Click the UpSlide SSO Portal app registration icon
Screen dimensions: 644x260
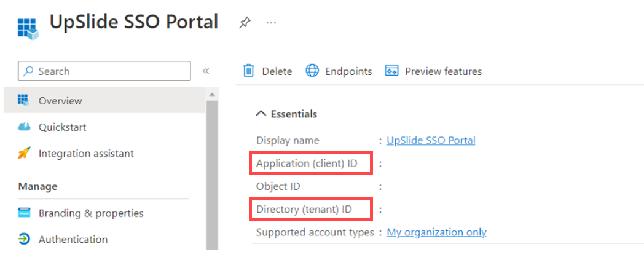28,29
